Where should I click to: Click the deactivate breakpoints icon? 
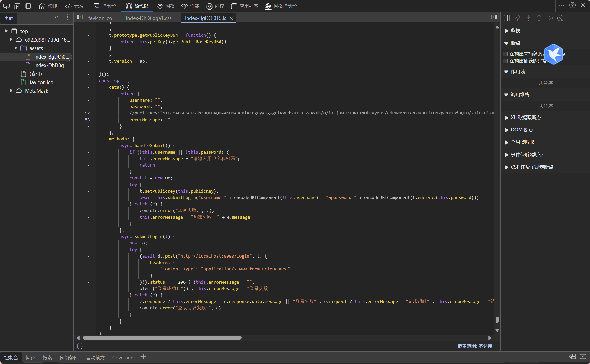pyautogui.click(x=560, y=18)
